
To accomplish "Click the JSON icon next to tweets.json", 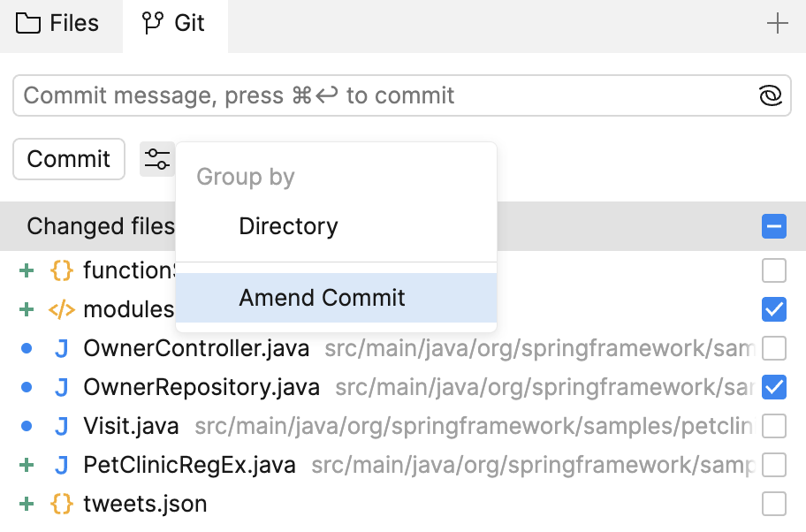I will click(61, 503).
